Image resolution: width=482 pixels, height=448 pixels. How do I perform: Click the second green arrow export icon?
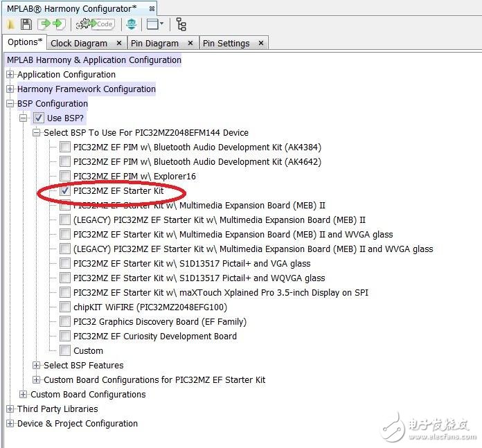(59, 24)
